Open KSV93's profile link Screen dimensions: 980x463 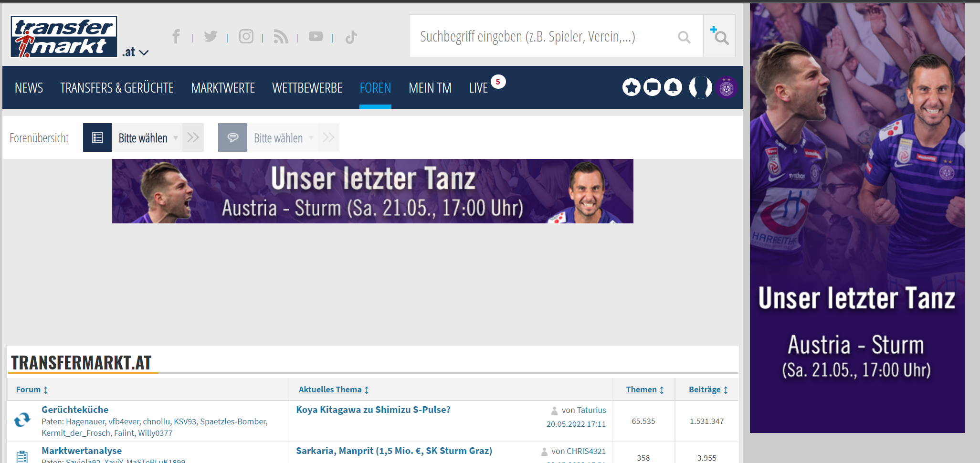coord(185,421)
